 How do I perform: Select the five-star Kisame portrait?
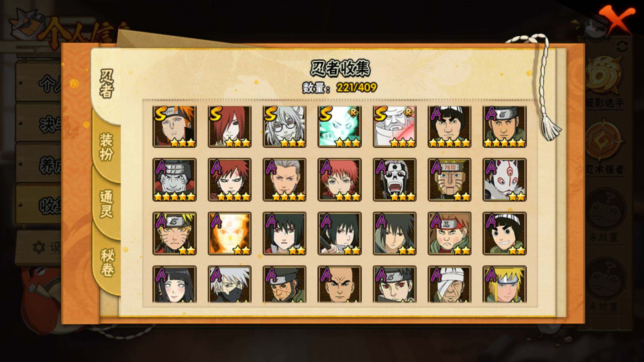174,180
